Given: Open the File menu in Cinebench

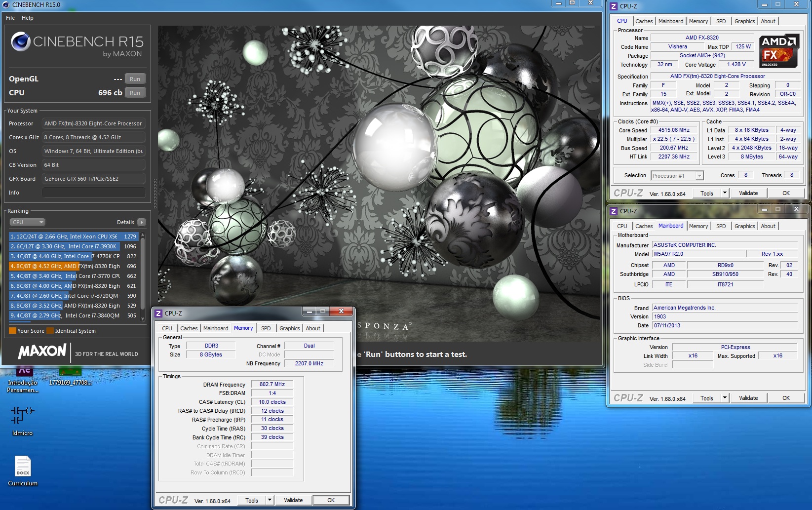Looking at the screenshot, I should [10, 18].
